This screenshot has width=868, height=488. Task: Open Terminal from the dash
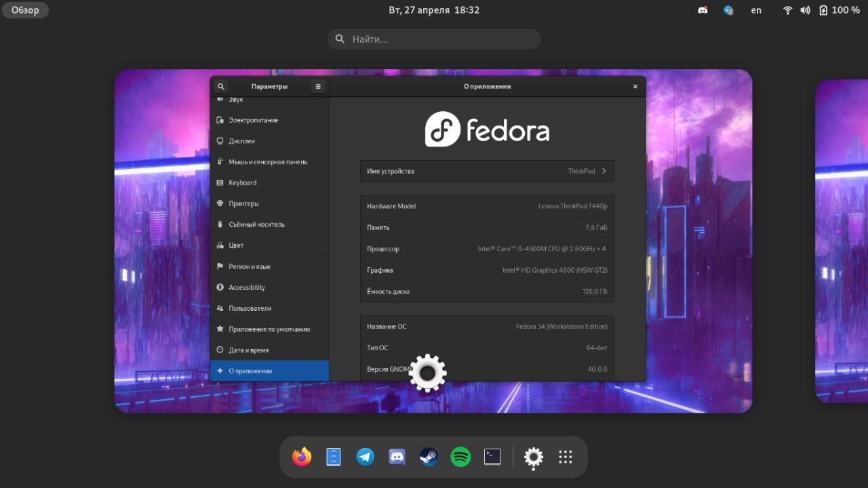pos(492,457)
